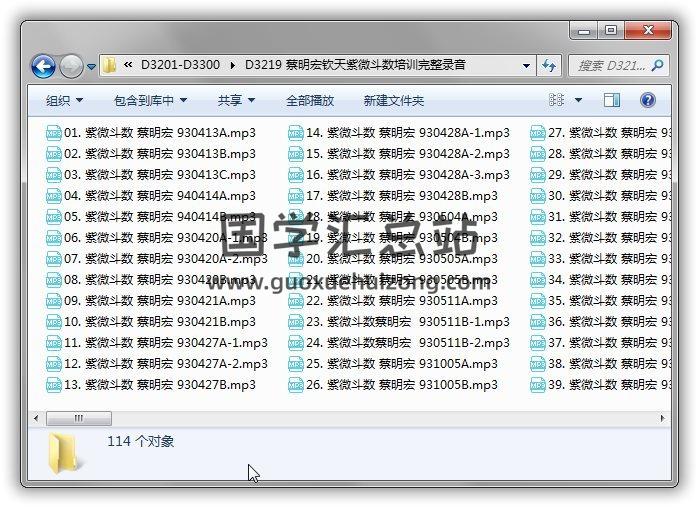Screen dimensions: 699x508
Task: Open the address bar previous locations dropdown
Action: (526, 66)
